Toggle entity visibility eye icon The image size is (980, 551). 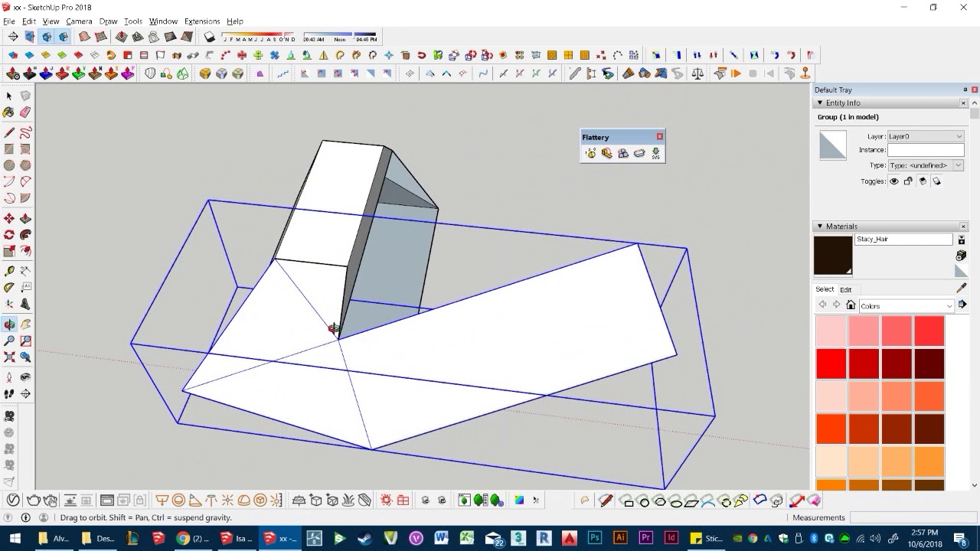click(893, 181)
